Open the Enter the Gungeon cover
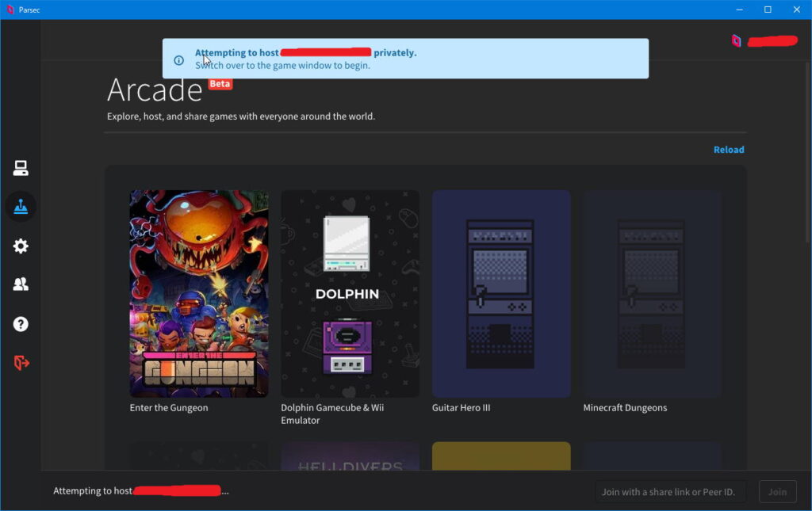 pyautogui.click(x=199, y=294)
